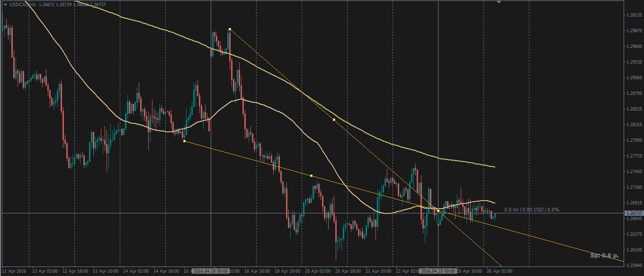Select the 2016.04.18 00:00 date label
This screenshot has width=644, height=276.
tap(211, 271)
